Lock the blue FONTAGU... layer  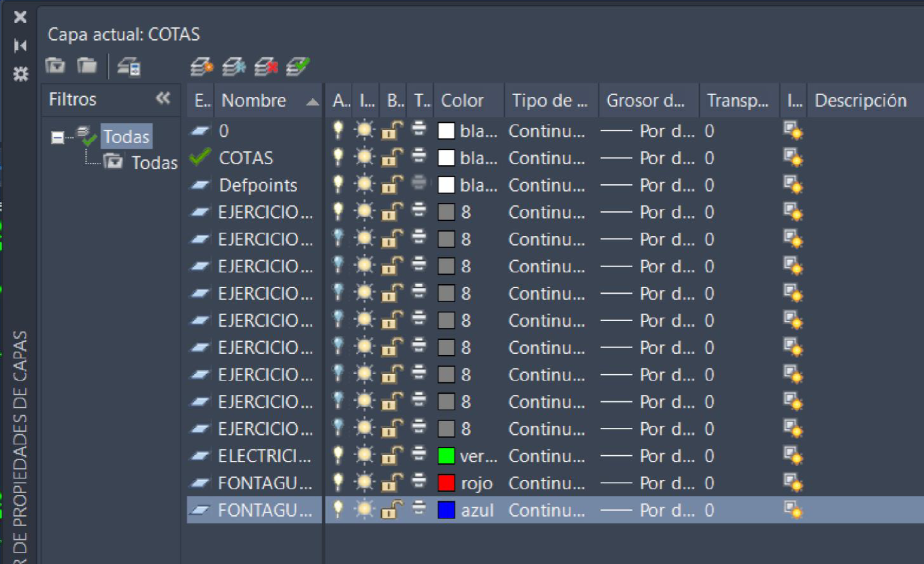392,510
